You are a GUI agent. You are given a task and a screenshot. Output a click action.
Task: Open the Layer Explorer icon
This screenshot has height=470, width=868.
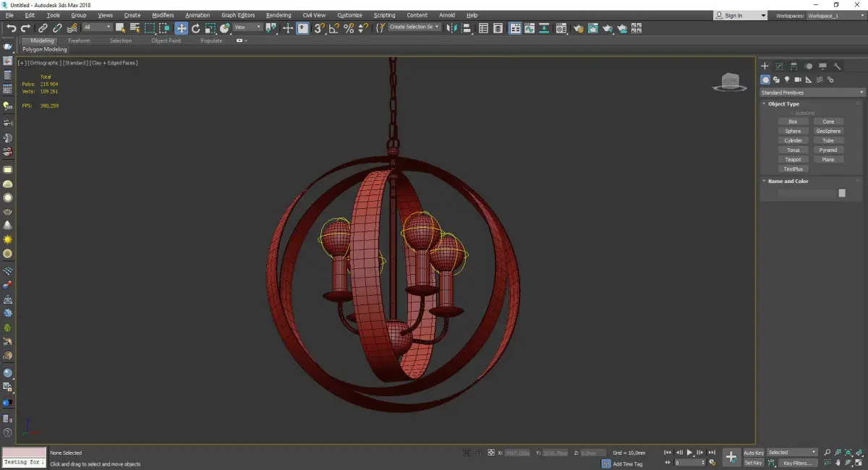[498, 28]
